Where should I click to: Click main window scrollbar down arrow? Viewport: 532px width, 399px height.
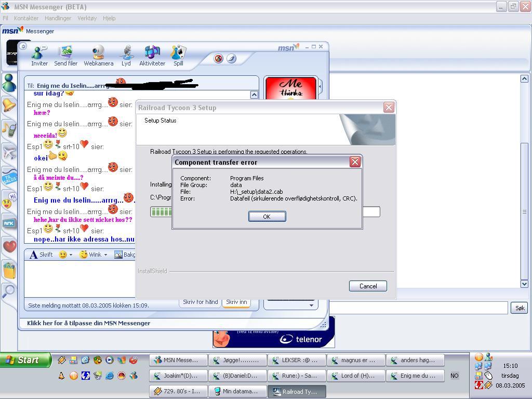click(524, 284)
